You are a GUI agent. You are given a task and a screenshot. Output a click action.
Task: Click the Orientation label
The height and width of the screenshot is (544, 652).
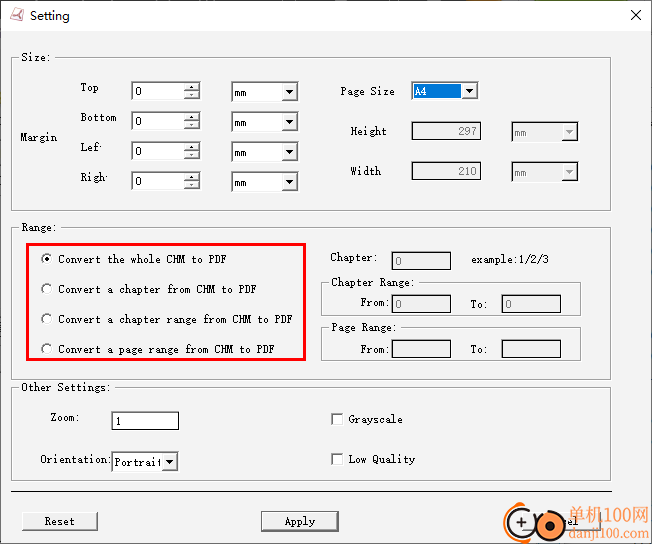click(x=75, y=459)
